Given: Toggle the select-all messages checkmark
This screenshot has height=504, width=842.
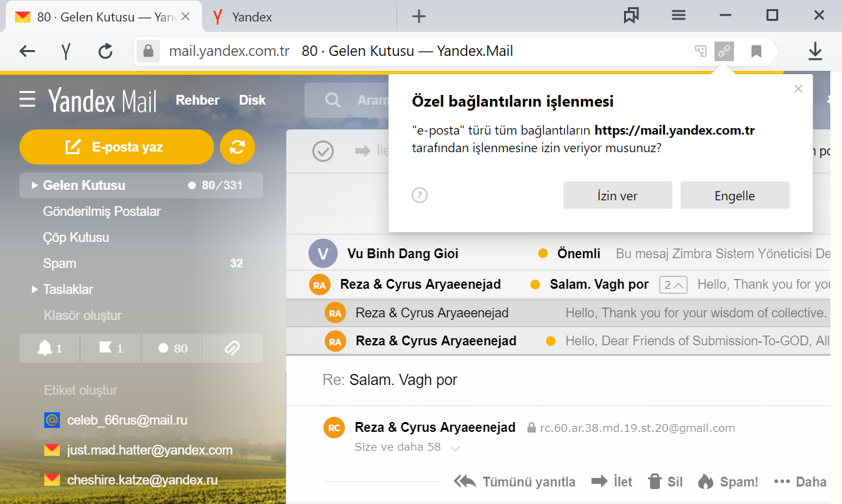Looking at the screenshot, I should click(x=323, y=151).
